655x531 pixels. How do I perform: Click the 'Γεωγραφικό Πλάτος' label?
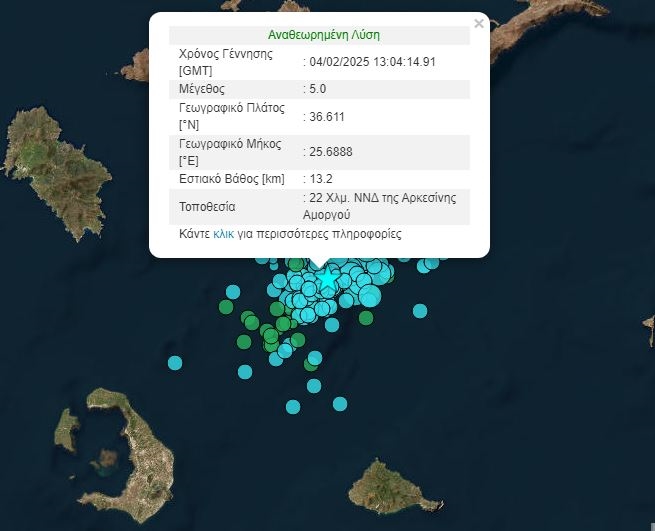click(x=232, y=108)
